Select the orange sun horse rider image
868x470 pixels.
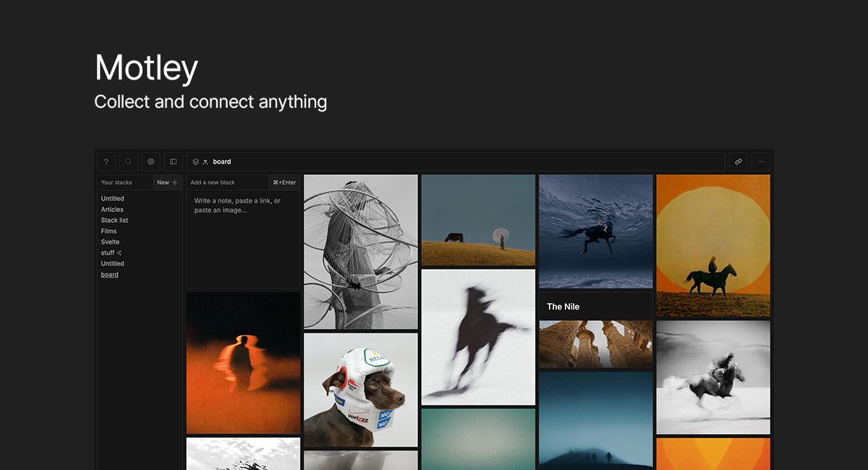tap(712, 246)
